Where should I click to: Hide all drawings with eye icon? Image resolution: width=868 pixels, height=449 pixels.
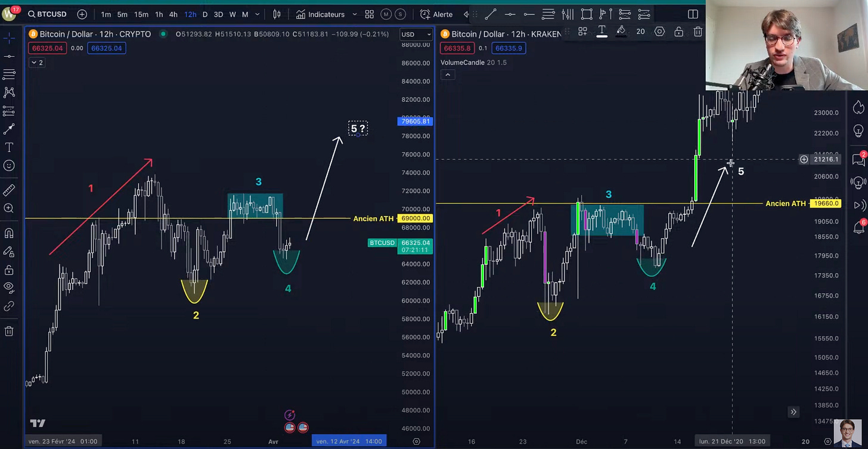click(9, 288)
